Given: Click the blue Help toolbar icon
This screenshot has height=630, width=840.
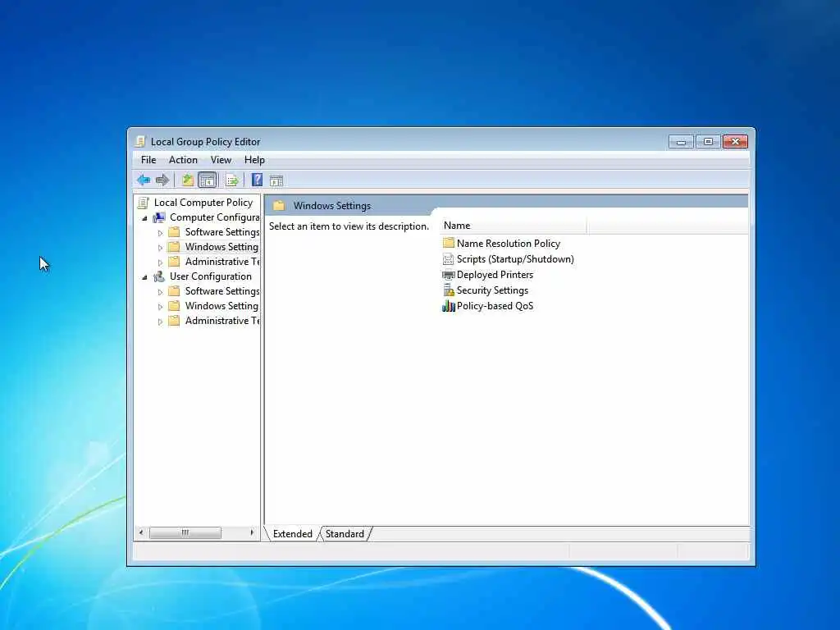Looking at the screenshot, I should pyautogui.click(x=257, y=180).
